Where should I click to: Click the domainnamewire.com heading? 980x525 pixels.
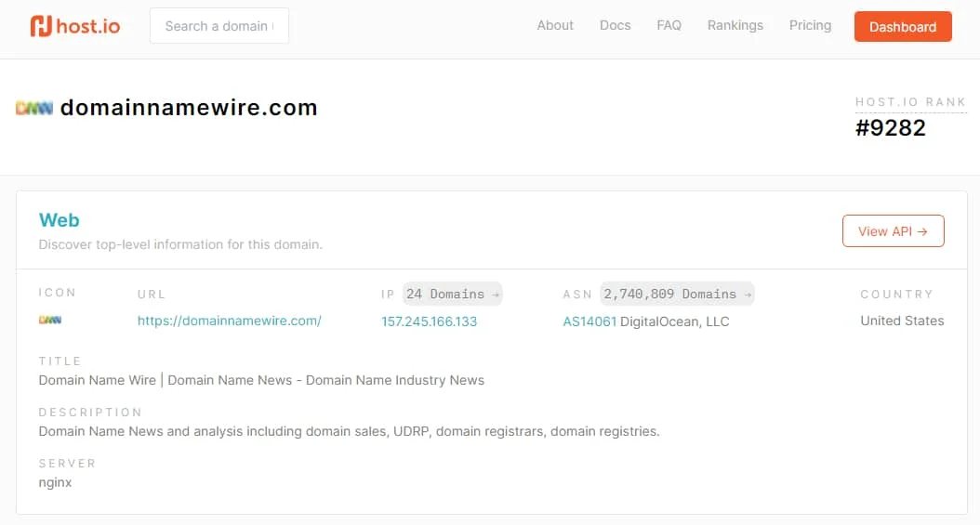click(x=189, y=108)
